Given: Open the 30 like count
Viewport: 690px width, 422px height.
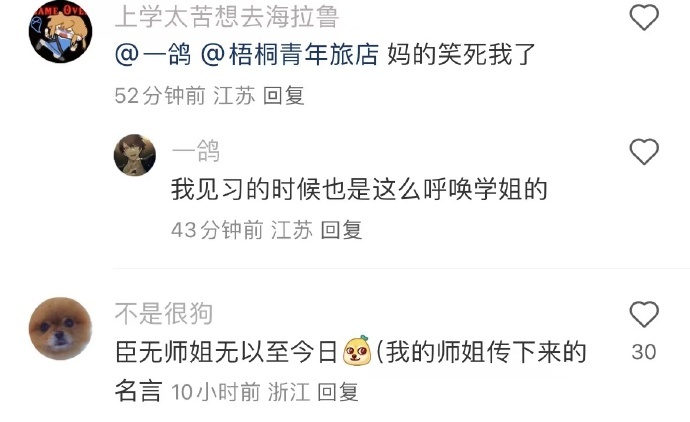Looking at the screenshot, I should [644, 352].
